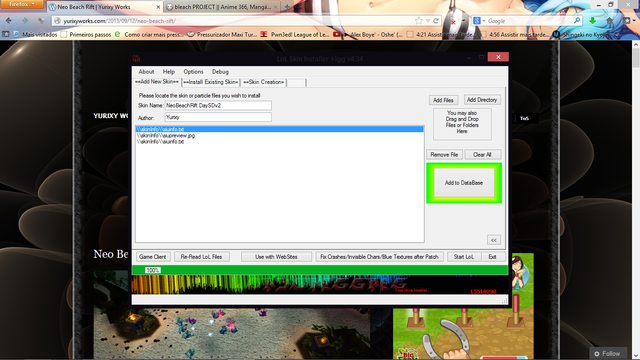
Task: Reload the page with refresh icon
Action: [436, 21]
